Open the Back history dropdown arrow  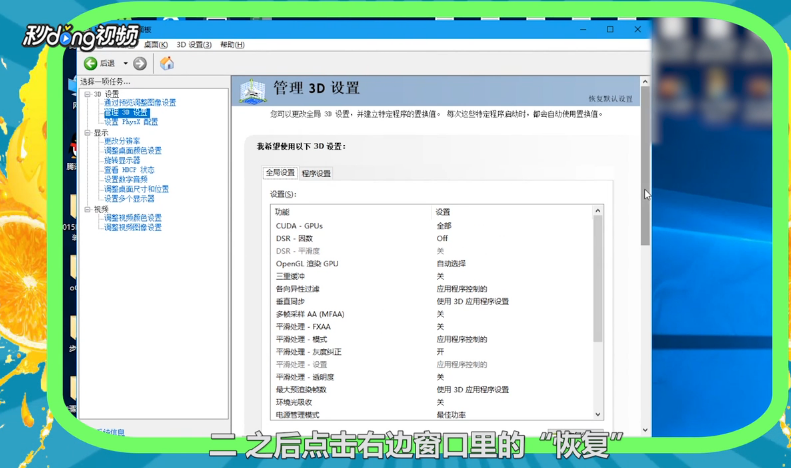(126, 63)
